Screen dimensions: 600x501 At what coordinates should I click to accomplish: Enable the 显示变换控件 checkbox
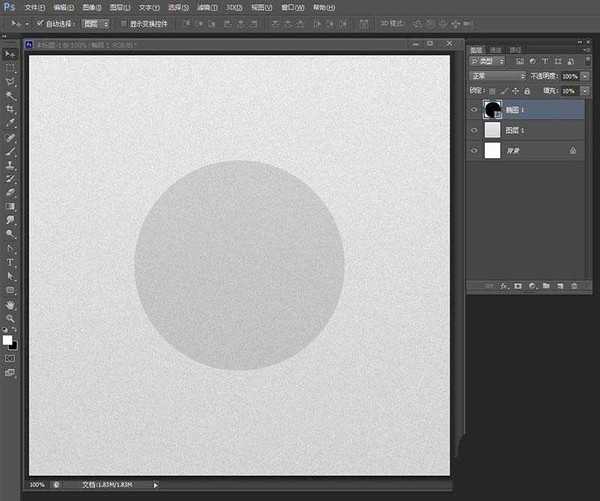[x=123, y=23]
